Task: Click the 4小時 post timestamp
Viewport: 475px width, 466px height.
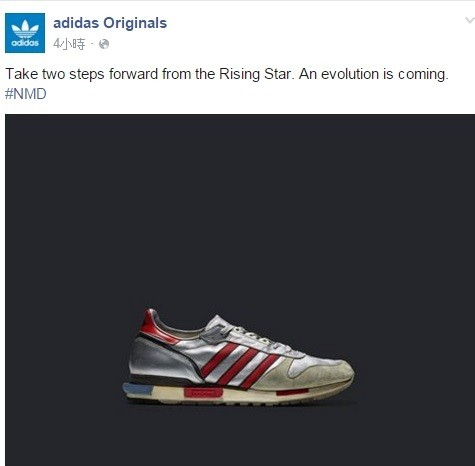Action: (x=69, y=44)
